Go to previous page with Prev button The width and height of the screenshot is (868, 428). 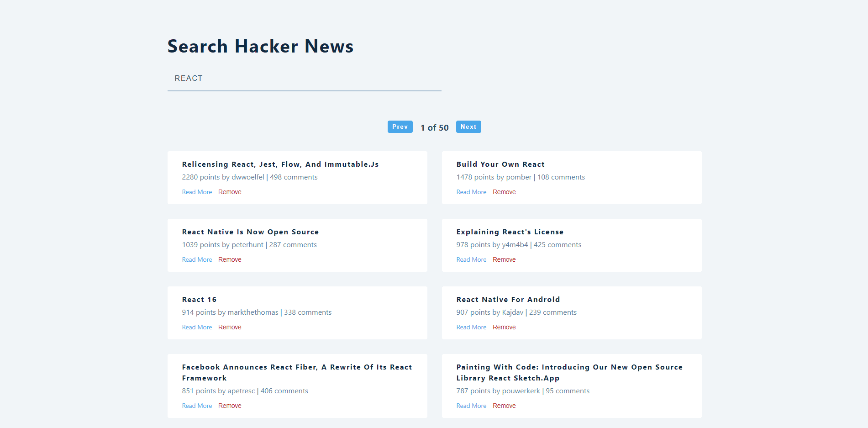[400, 127]
